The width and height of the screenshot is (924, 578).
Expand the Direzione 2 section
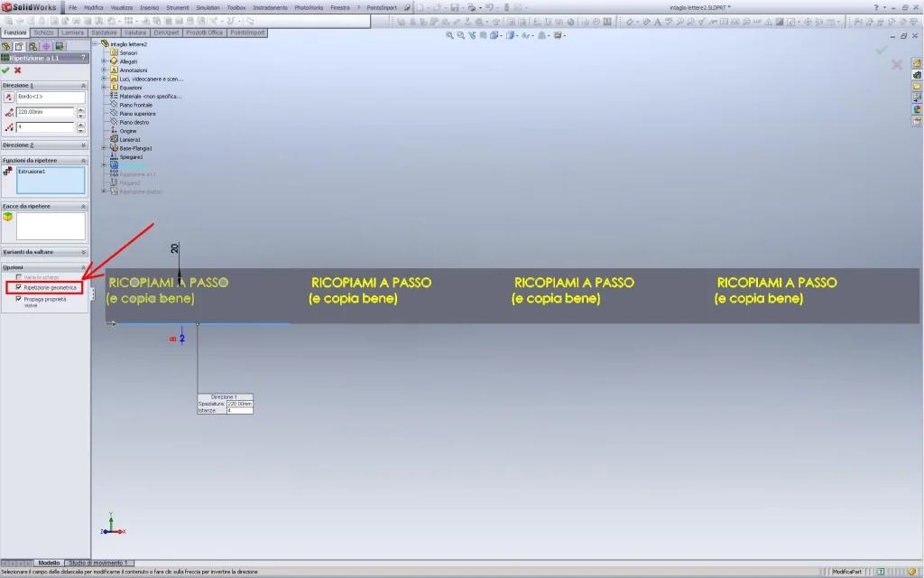pyautogui.click(x=83, y=145)
